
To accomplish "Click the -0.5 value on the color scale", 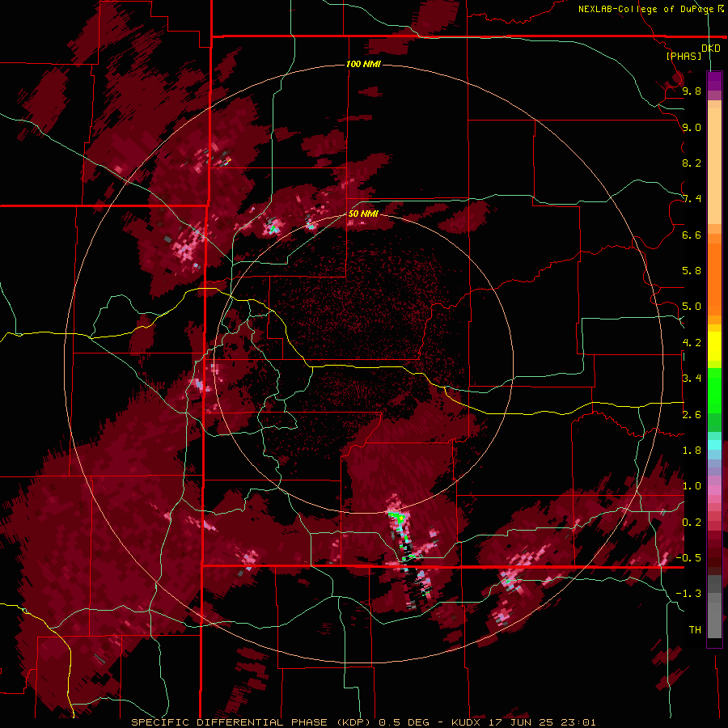I will point(688,558).
